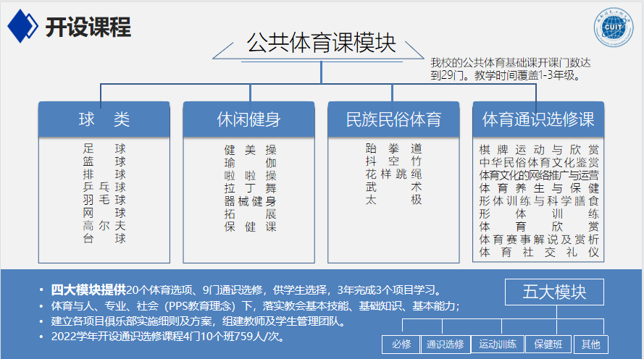Select the 开设课程 slide title
The height and width of the screenshot is (359, 644).
point(88,27)
